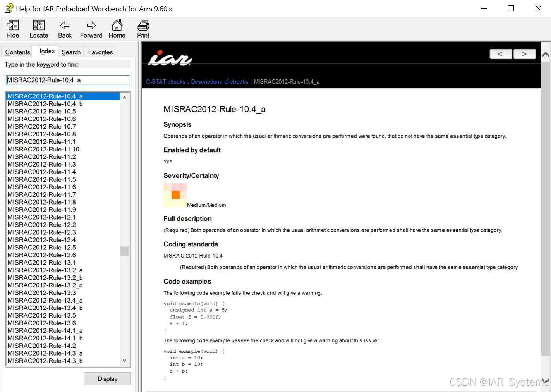Open the C-STAT checks breadcrumb link
Screen dimensions: 551x392
pos(166,82)
